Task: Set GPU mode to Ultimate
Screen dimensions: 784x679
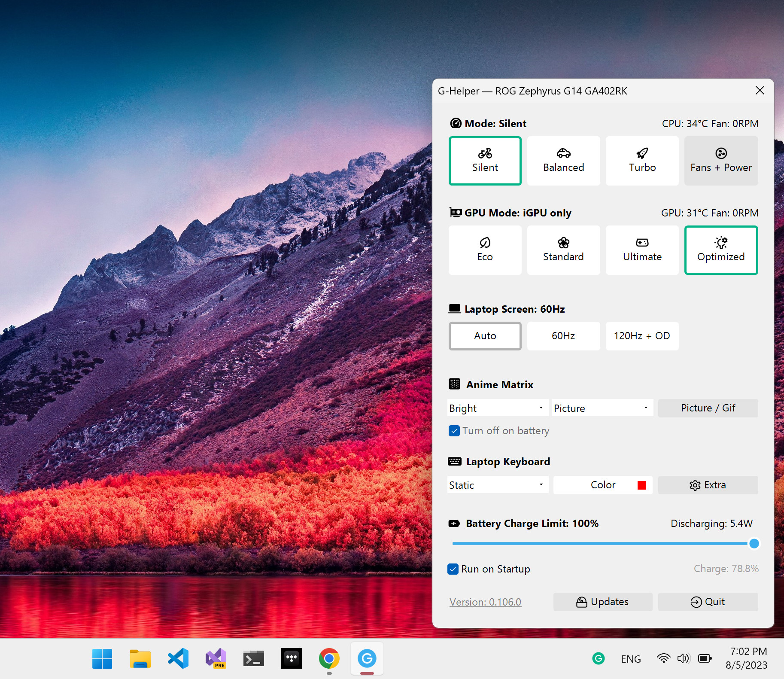Action: [x=642, y=250]
